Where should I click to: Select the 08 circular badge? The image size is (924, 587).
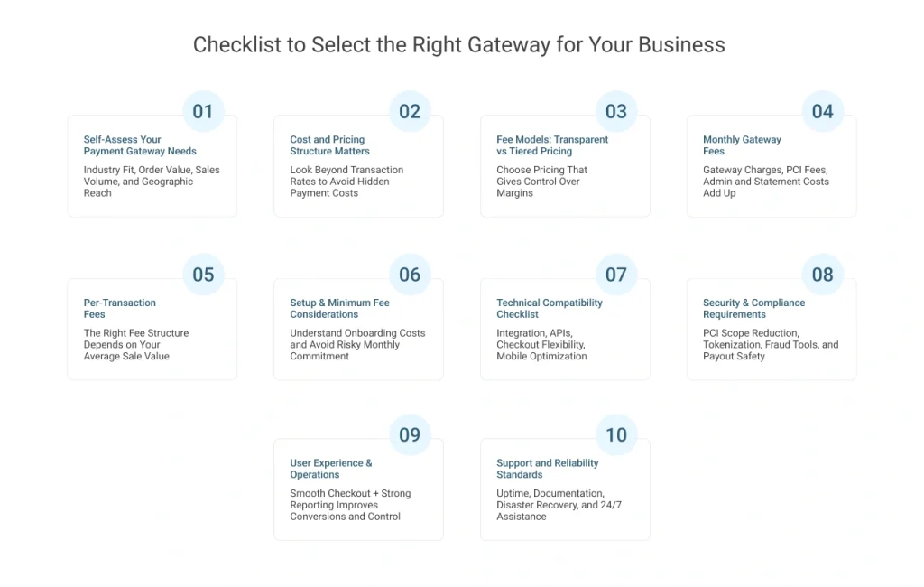coord(823,275)
